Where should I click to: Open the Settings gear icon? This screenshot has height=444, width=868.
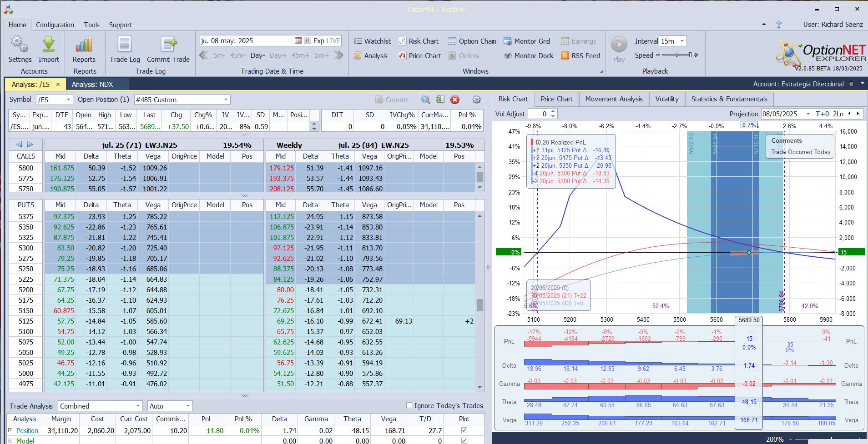pyautogui.click(x=20, y=45)
